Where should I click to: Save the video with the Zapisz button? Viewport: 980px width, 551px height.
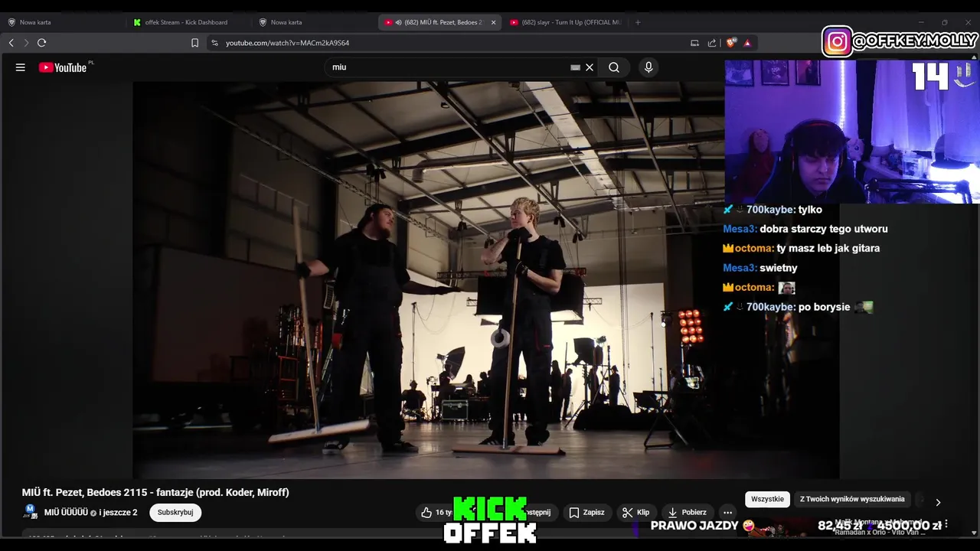[x=586, y=513]
